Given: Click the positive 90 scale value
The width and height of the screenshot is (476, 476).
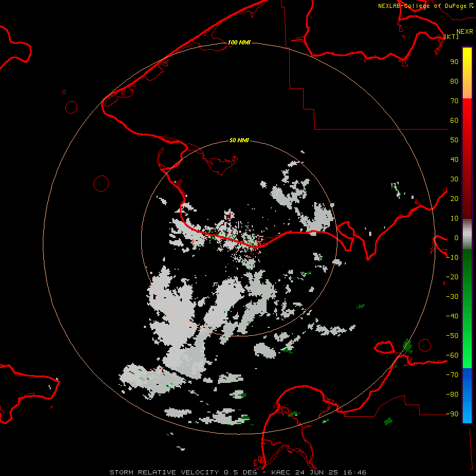Looking at the screenshot, I should (454, 62).
